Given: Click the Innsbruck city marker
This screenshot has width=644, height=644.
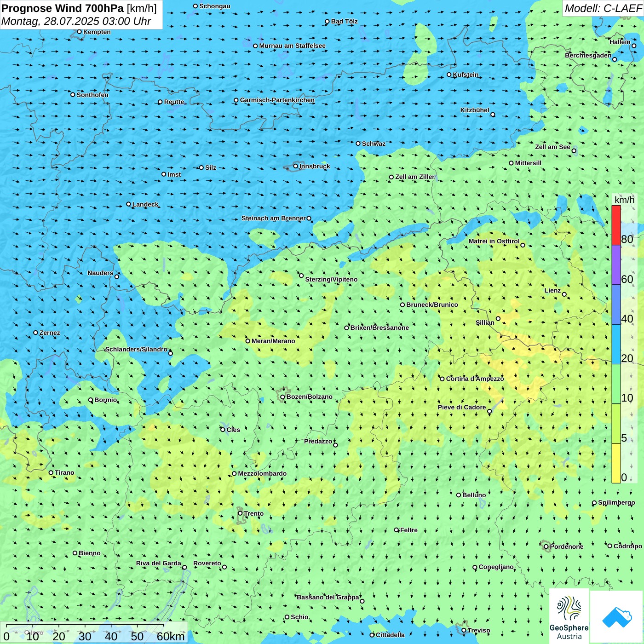Looking at the screenshot, I should click(x=296, y=166).
